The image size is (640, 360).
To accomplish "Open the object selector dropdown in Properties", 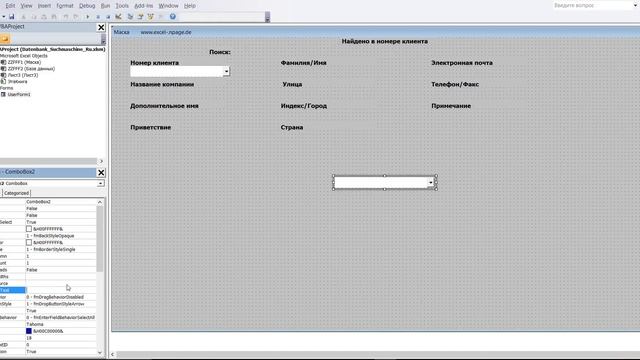I will 100,184.
